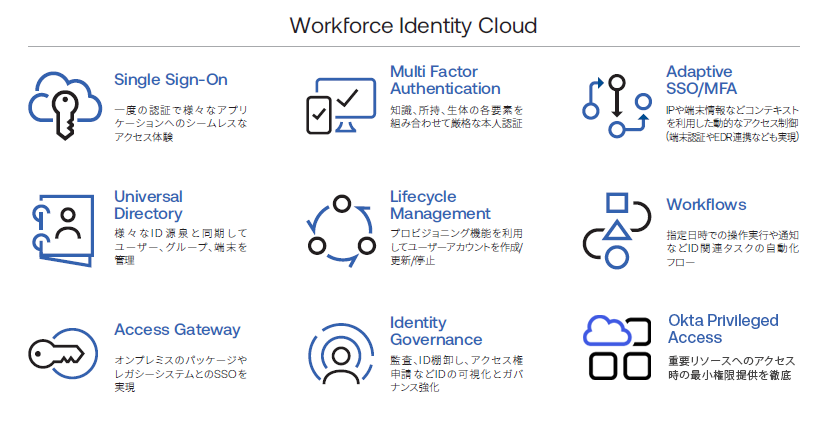Select the Access Gateway key icon
The image size is (831, 423).
[63, 352]
